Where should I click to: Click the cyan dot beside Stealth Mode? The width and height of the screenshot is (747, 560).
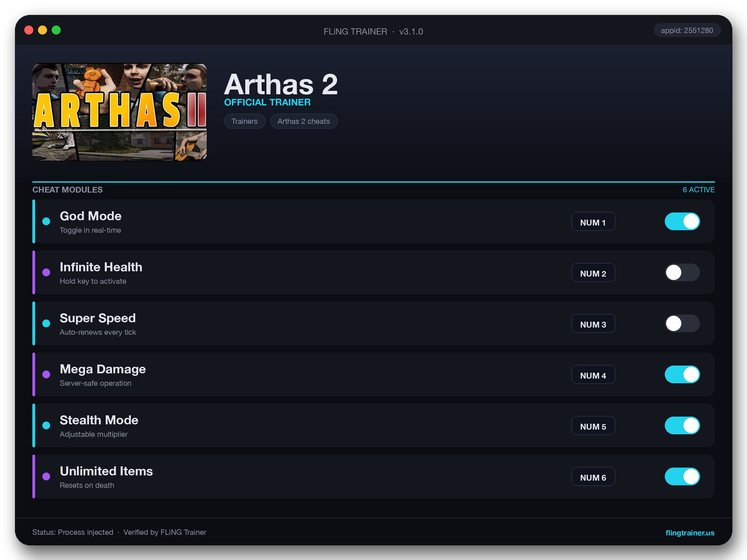pos(46,425)
